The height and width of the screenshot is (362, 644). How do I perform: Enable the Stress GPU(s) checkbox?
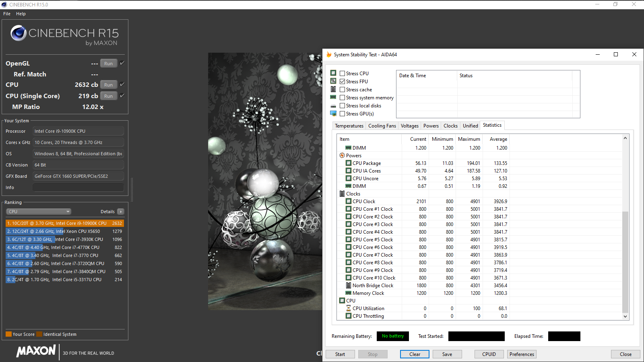coord(342,113)
